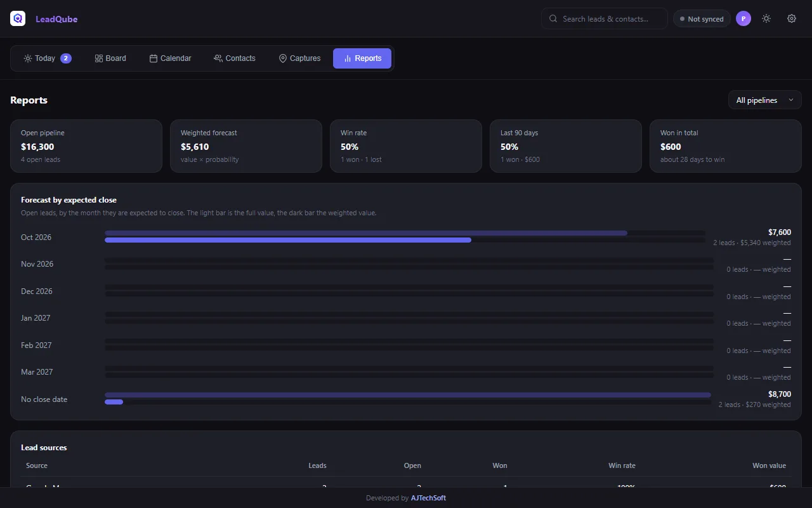The height and width of the screenshot is (508, 812).
Task: Open the Today tab
Action: tap(47, 58)
